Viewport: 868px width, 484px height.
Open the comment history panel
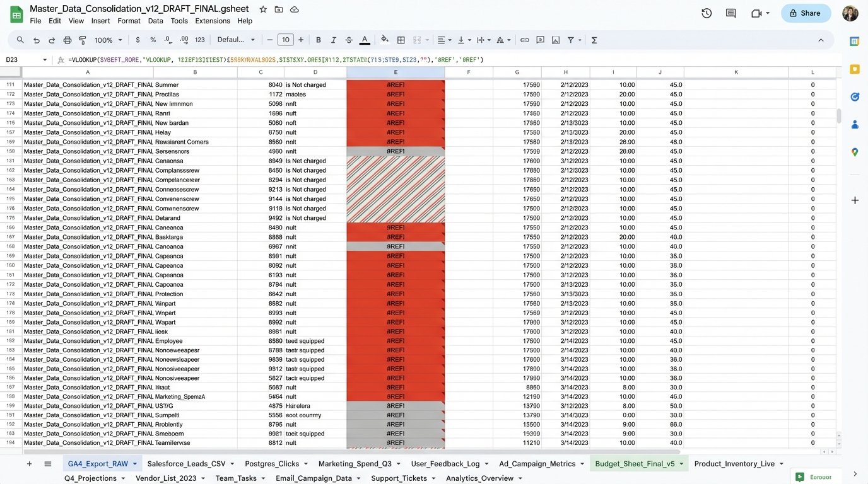732,13
